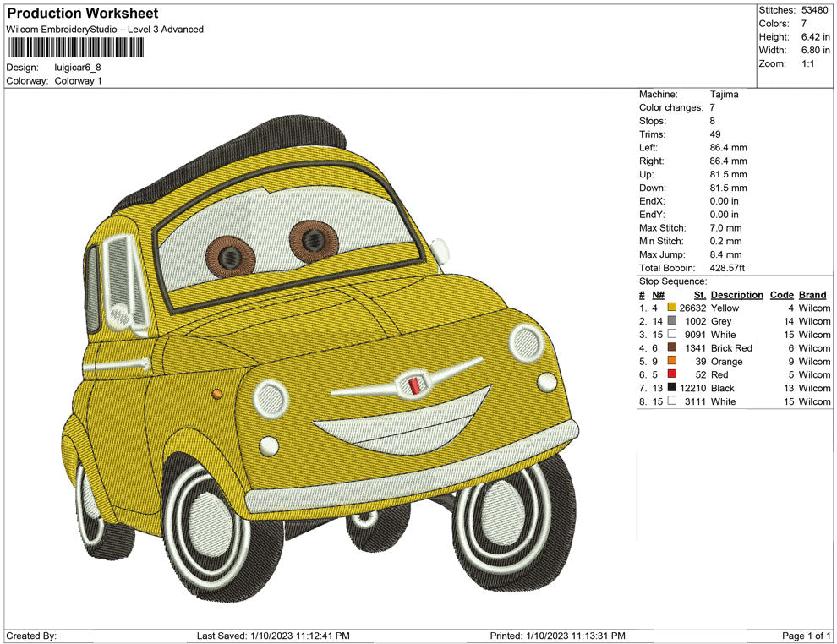The width and height of the screenshot is (837, 644).
Task: Click the 'Brand' column header
Action: [812, 295]
